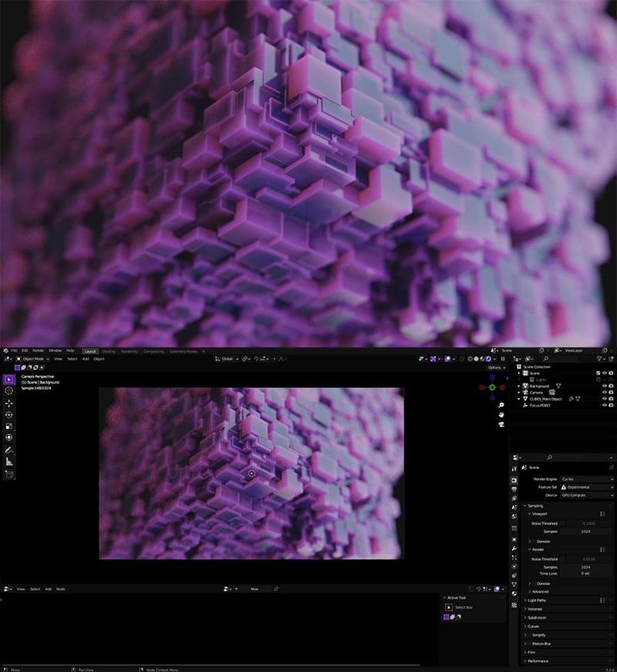
Task: Select the Measure tool
Action: 9,461
